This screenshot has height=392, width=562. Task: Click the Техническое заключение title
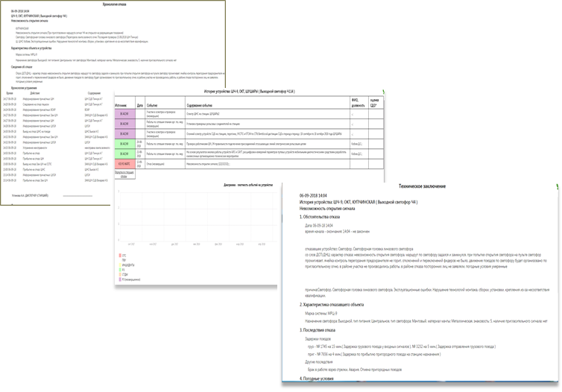tap(422, 186)
